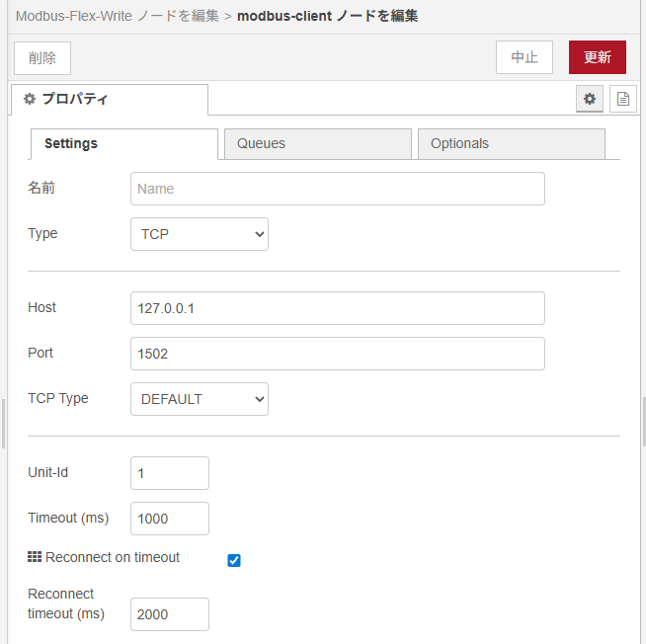Focus the Host field with 127.0.0.1
The image size is (646, 644).
[337, 308]
